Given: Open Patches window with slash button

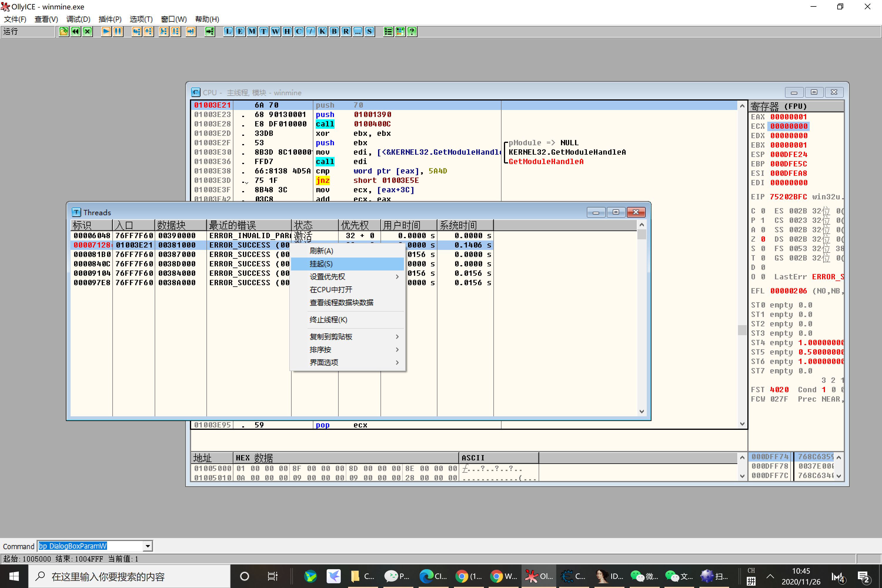Looking at the screenshot, I should (310, 31).
